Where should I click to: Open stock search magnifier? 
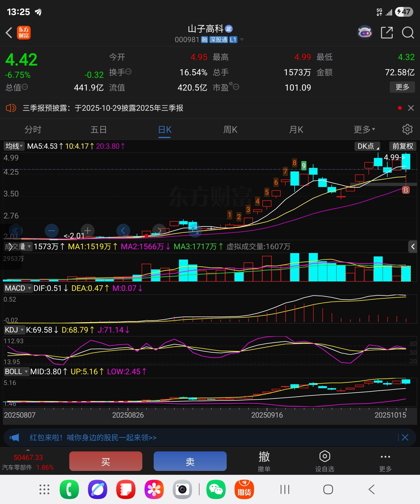click(x=408, y=32)
